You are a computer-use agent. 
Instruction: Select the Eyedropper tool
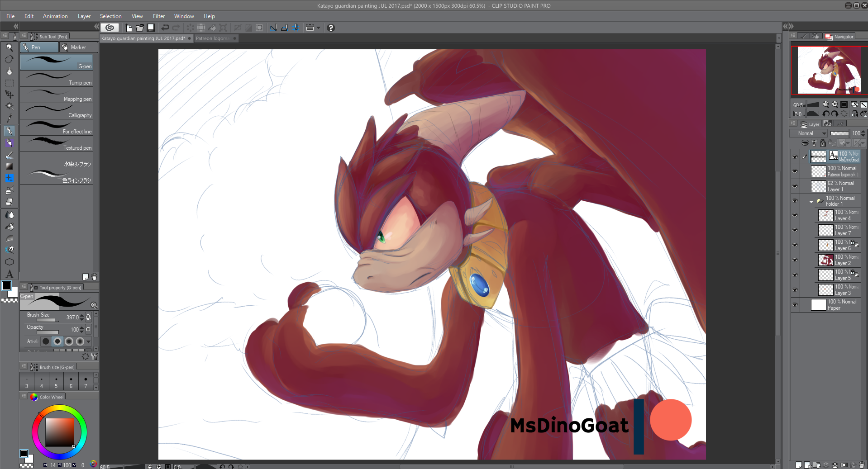click(x=9, y=118)
